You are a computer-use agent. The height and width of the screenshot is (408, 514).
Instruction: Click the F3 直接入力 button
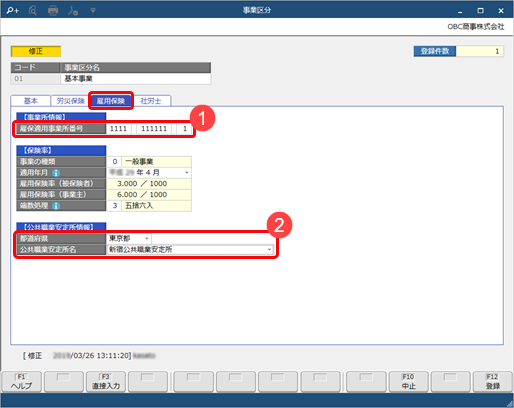[x=106, y=382]
